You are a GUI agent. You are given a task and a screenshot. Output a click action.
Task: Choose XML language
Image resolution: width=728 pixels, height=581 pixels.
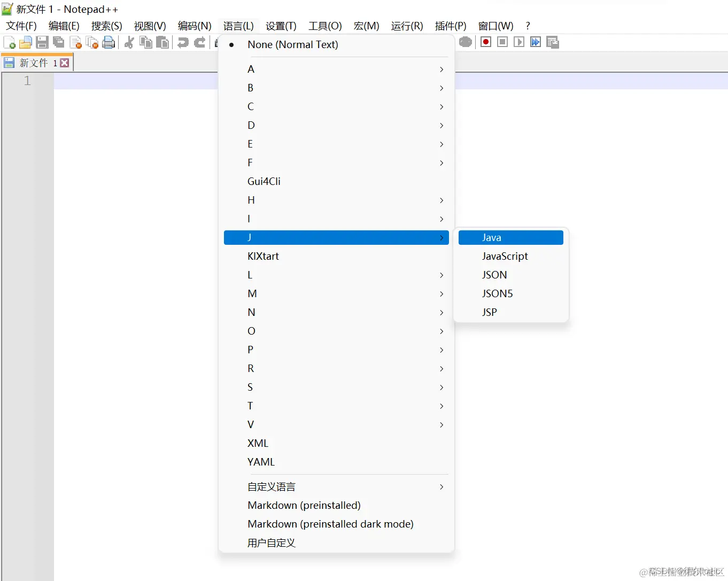tap(336, 444)
